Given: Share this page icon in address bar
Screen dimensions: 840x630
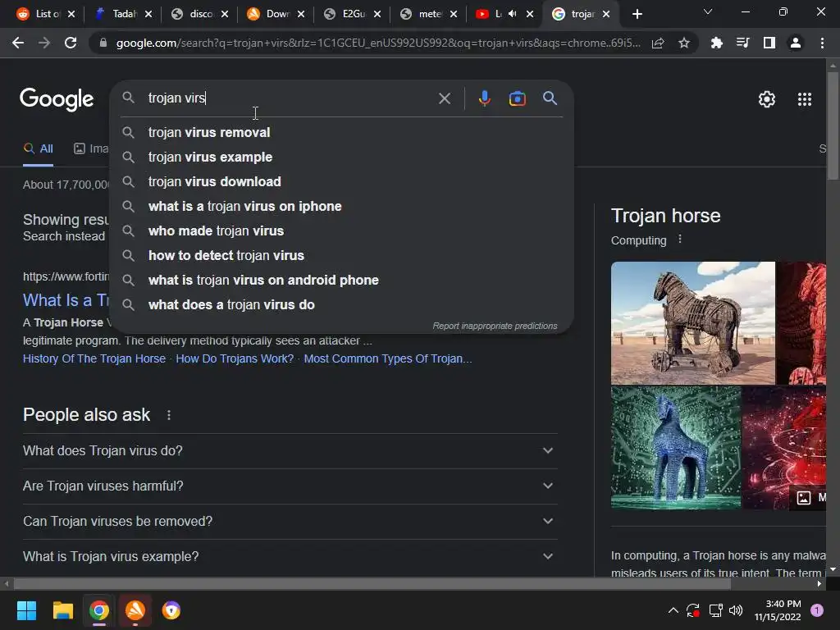Looking at the screenshot, I should coord(658,43).
